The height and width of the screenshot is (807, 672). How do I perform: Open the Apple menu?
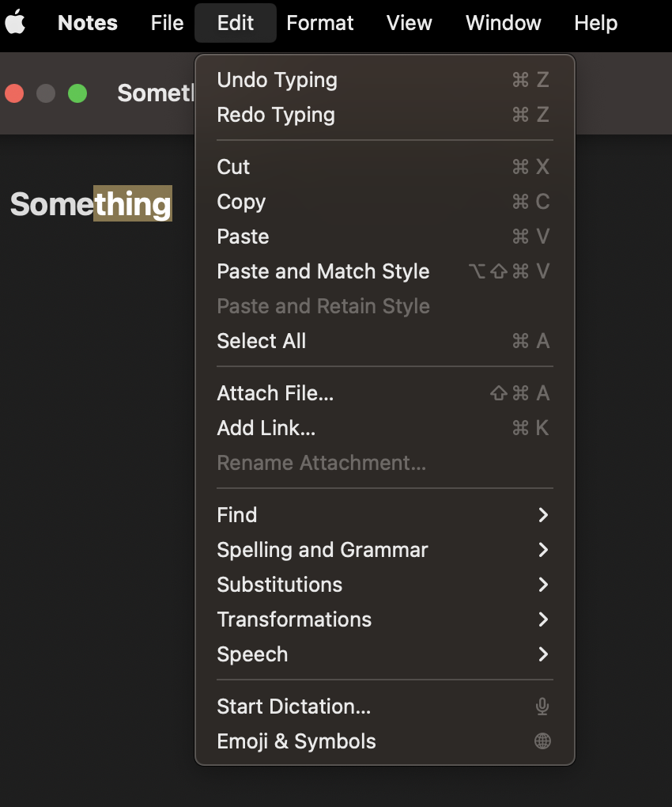click(15, 23)
